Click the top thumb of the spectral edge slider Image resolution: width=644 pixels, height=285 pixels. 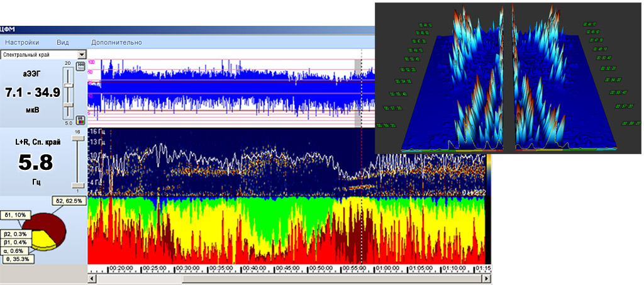coord(77,139)
